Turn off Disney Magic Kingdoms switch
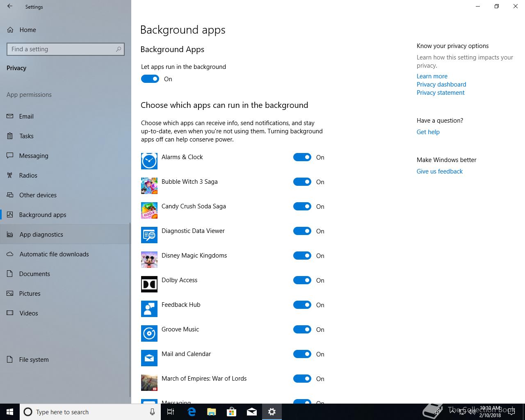 coord(302,256)
